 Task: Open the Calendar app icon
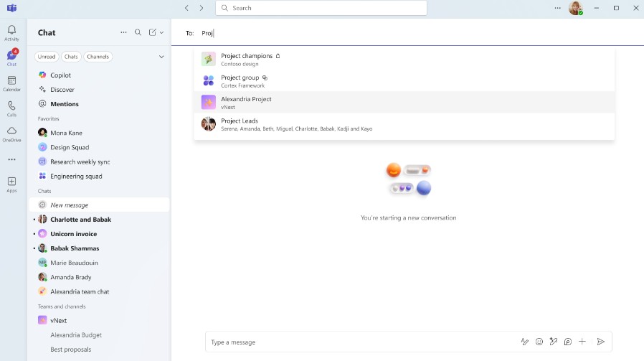tap(11, 83)
